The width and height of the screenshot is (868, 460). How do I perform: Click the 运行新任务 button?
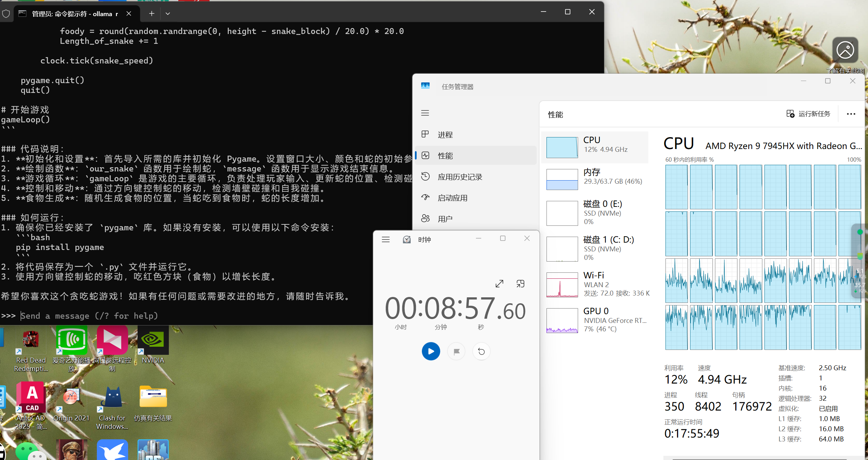808,114
